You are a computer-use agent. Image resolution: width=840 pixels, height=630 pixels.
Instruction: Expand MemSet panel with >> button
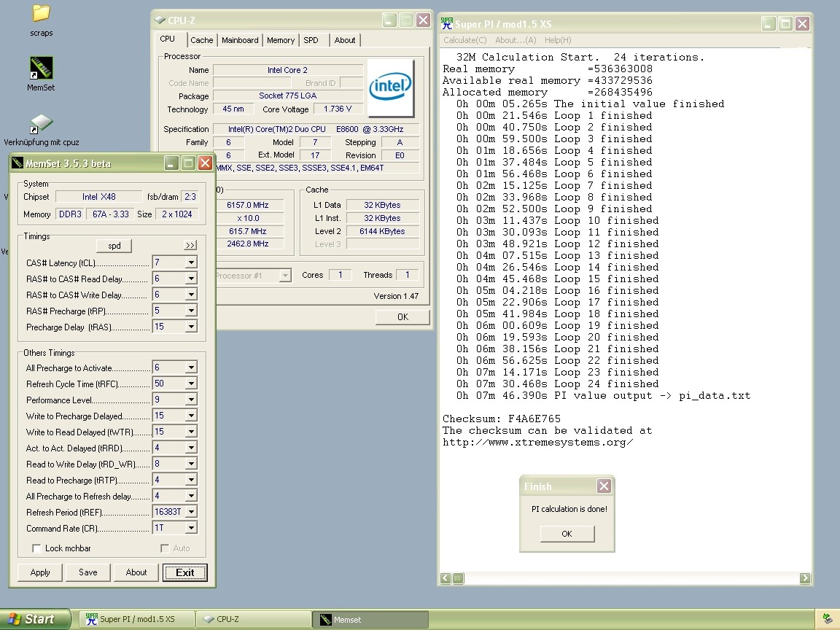pyautogui.click(x=190, y=245)
